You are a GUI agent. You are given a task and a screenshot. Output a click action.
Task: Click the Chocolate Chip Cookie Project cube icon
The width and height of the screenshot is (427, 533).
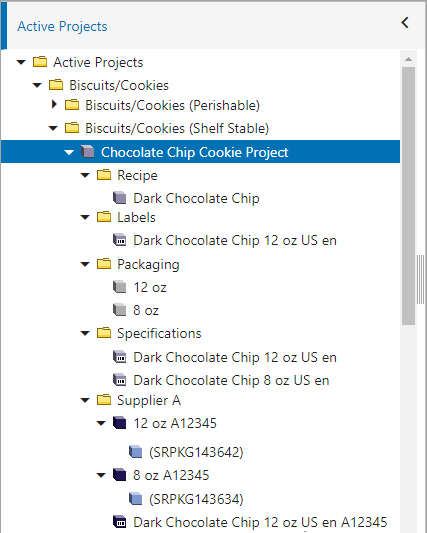click(x=88, y=152)
